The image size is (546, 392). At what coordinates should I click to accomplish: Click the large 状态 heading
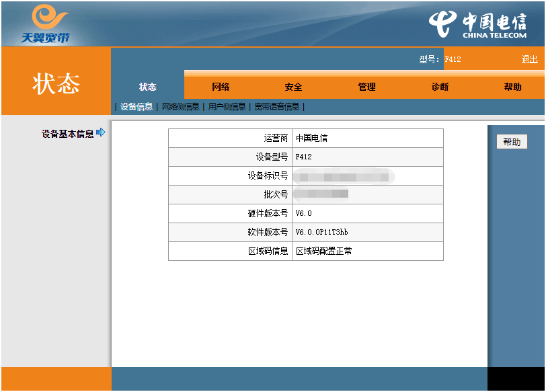[56, 83]
